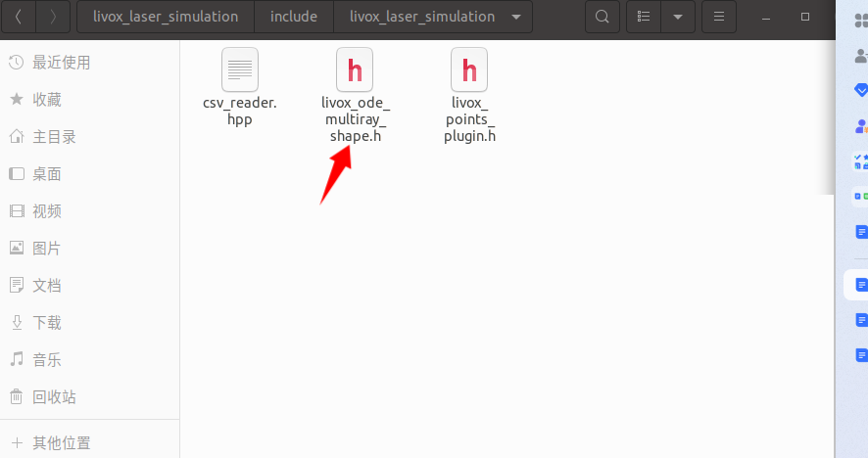Open 主目录 (Home) in the sidebar
The image size is (868, 458).
[90, 137]
